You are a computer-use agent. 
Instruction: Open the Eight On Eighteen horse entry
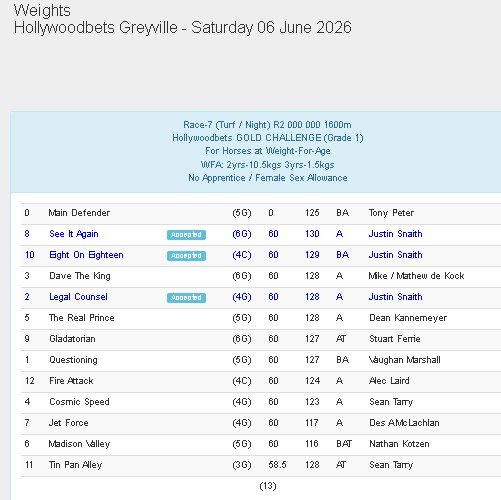(86, 255)
